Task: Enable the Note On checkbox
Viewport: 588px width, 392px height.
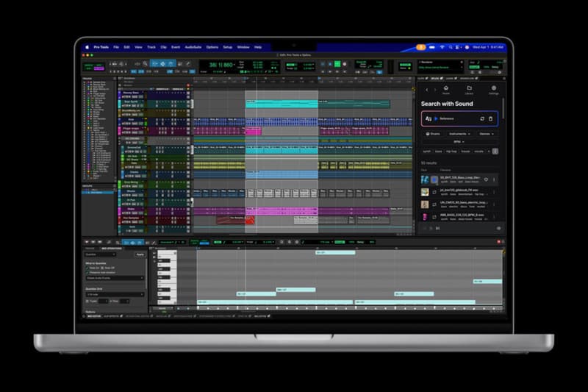Action: [87, 267]
